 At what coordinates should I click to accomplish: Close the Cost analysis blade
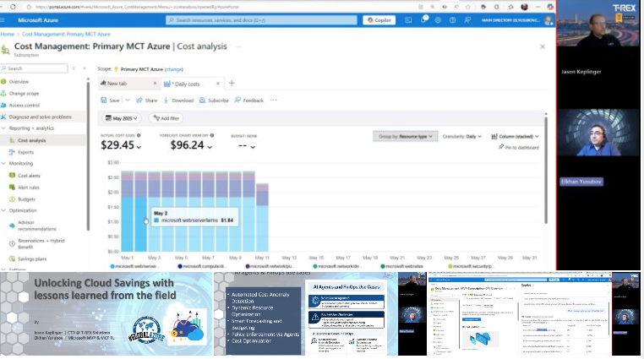point(542,46)
